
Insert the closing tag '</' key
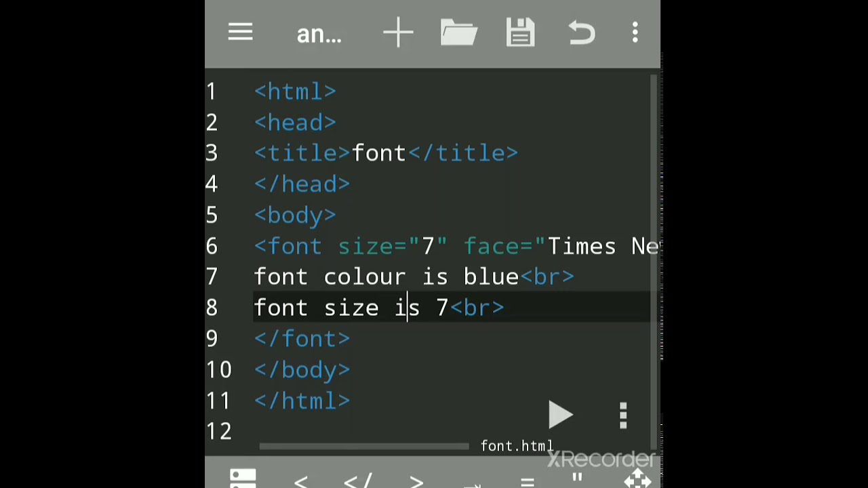pos(358,481)
